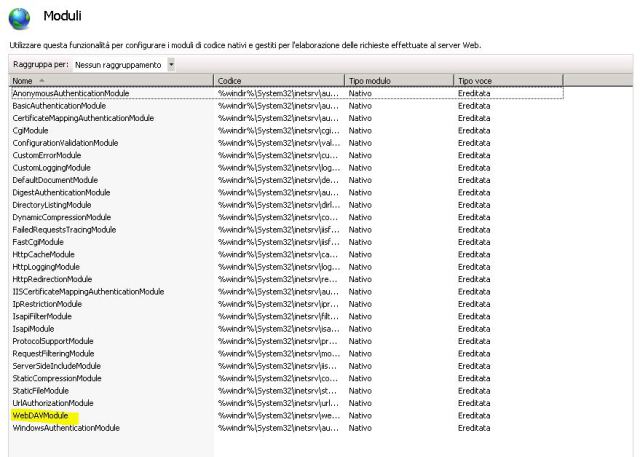Click Ereditata in the WindowsAuthenticationModule row
The image size is (640, 457).
click(474, 428)
